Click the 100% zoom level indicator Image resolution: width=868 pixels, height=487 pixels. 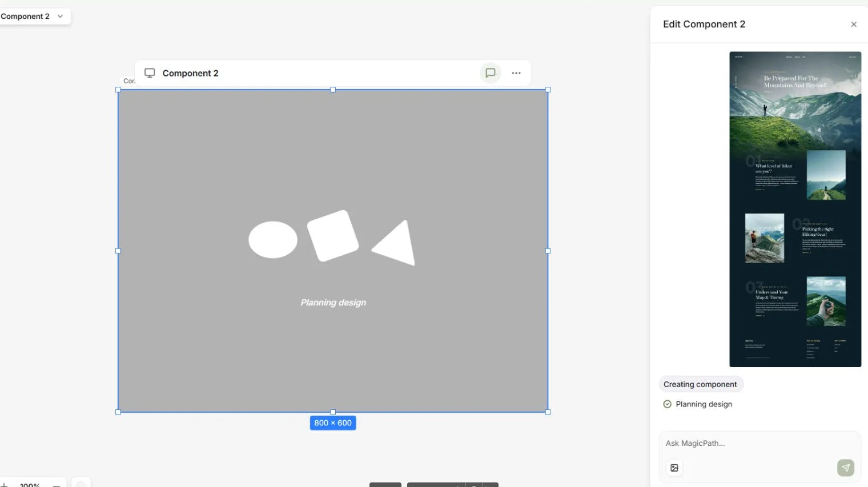30,484
